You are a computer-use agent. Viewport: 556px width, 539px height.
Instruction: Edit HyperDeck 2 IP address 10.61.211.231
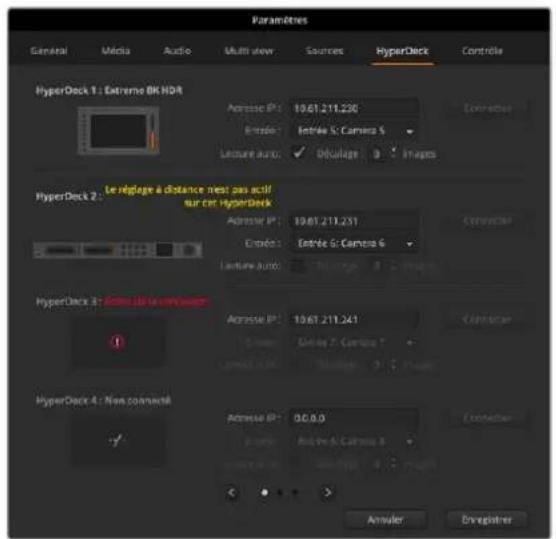(354, 221)
